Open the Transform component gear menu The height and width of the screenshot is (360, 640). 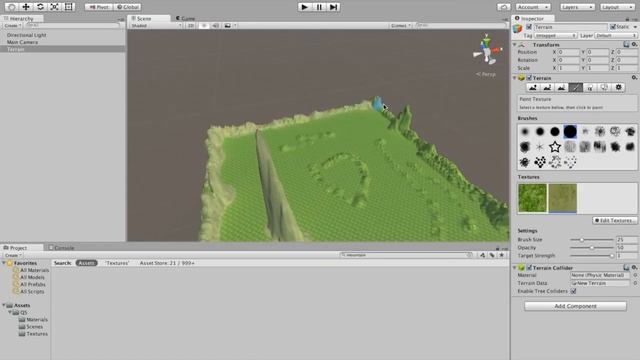pos(634,44)
